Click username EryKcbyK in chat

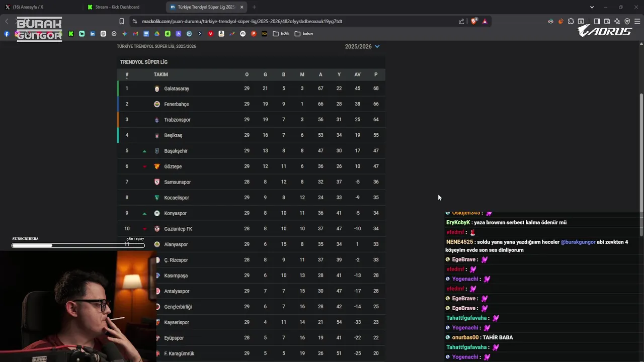click(458, 222)
